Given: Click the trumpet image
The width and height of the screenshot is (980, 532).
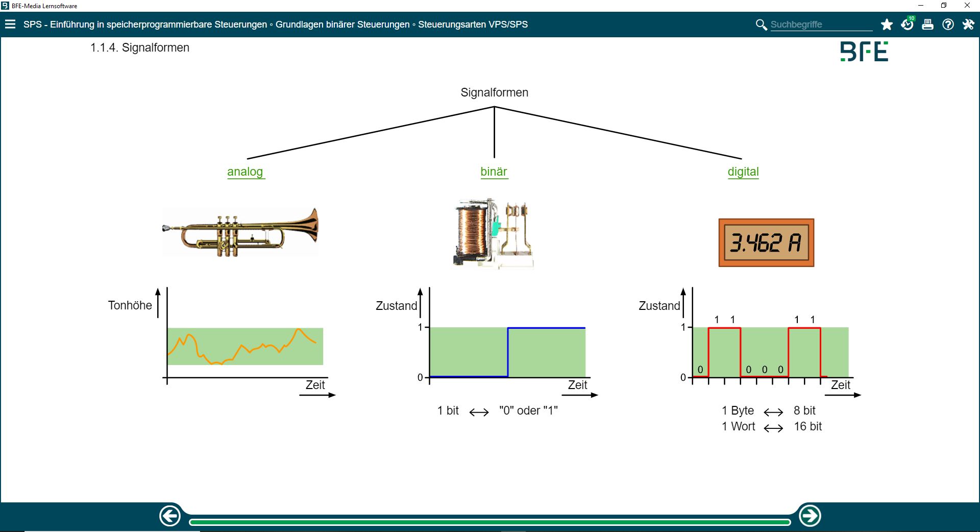Looking at the screenshot, I should 240,232.
